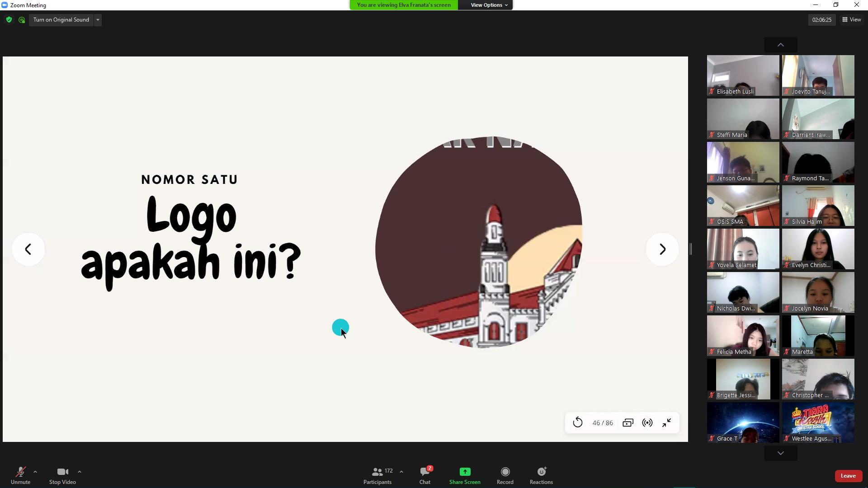Click the meeting timer 02:06:25
This screenshot has height=488, width=868.
coord(821,20)
